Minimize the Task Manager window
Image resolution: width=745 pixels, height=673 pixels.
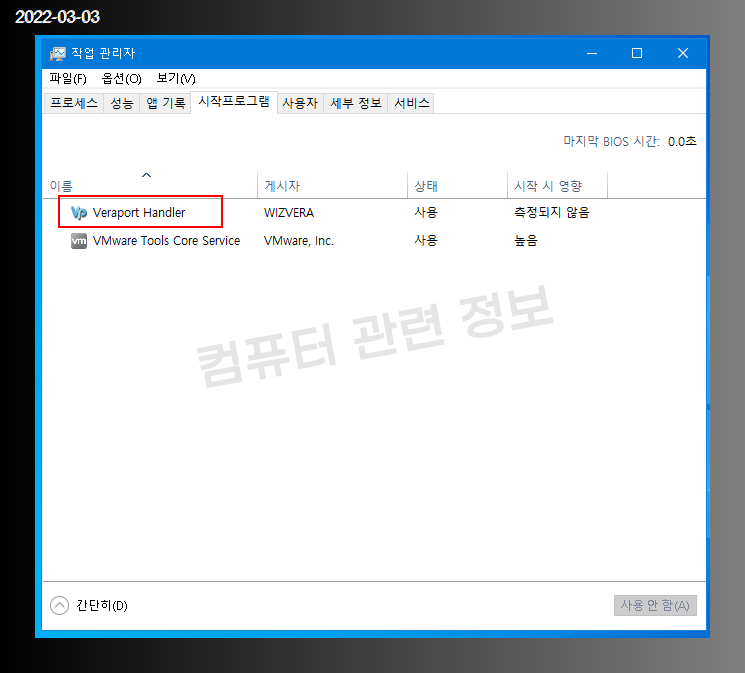click(592, 53)
